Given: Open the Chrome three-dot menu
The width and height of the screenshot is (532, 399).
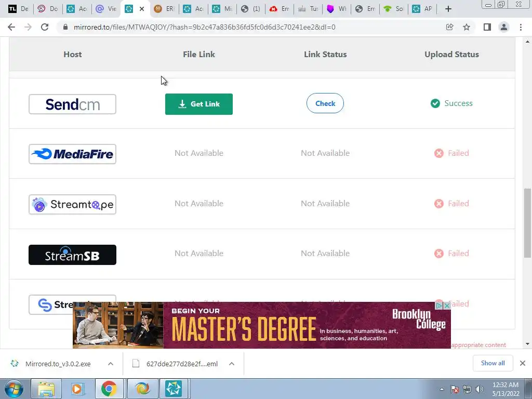Looking at the screenshot, I should pyautogui.click(x=521, y=27).
